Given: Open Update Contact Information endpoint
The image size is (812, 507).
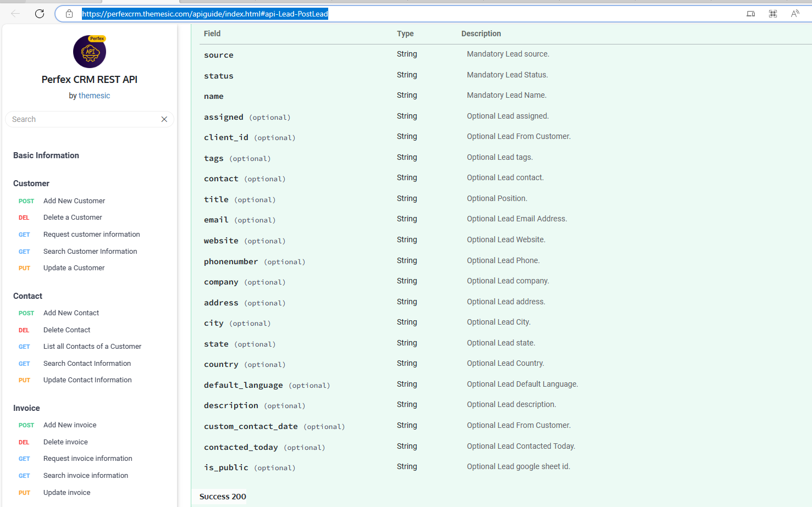Looking at the screenshot, I should pos(87,380).
